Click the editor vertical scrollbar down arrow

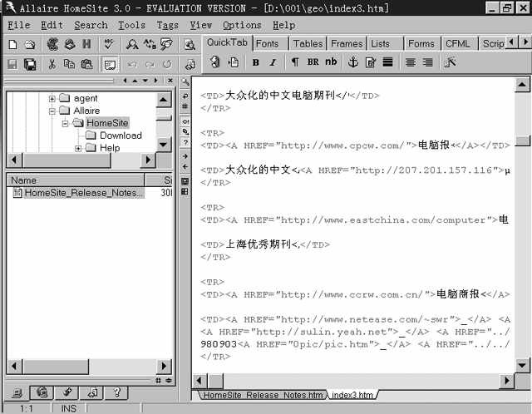click(522, 364)
